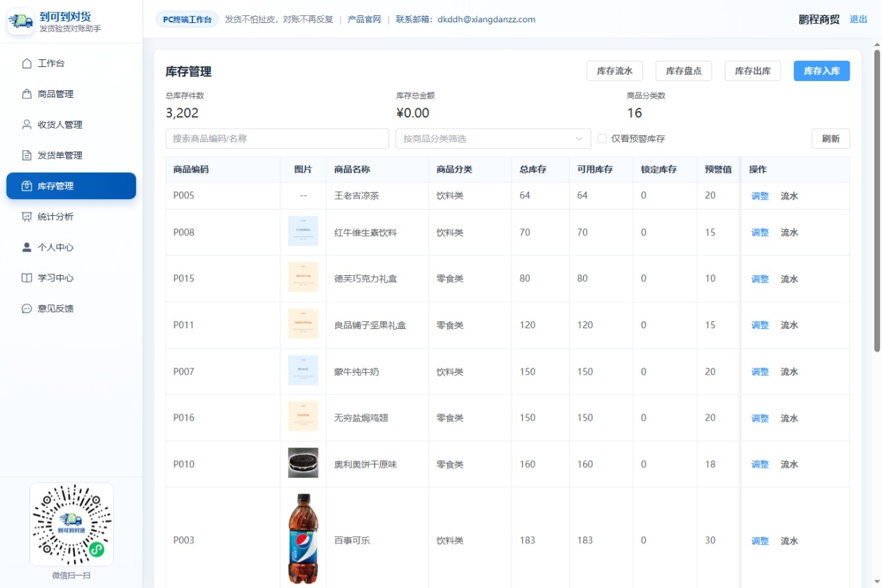This screenshot has width=882, height=588.
Task: Select 统计分析 menu item
Action: pyautogui.click(x=71, y=217)
